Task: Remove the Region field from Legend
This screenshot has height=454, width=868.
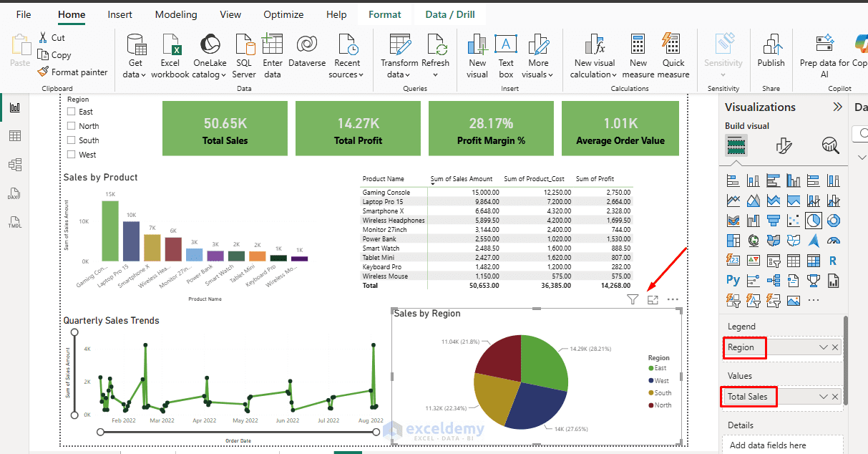Action: (x=835, y=347)
